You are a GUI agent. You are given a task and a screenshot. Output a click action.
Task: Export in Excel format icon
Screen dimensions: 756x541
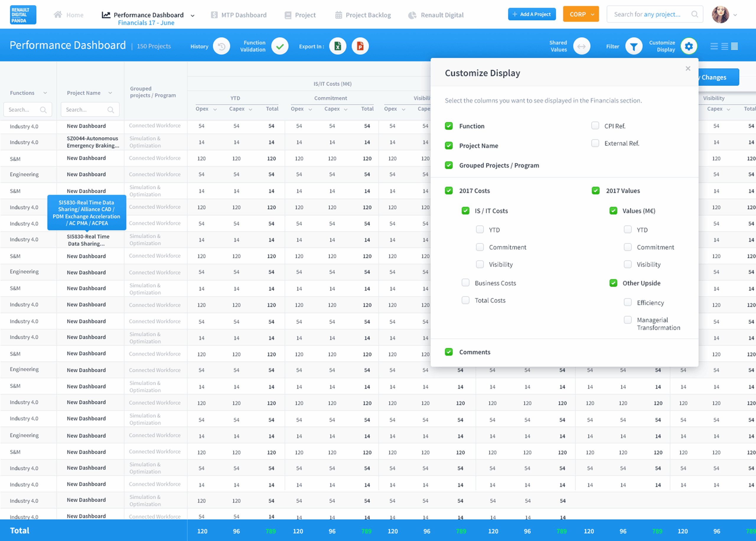pos(338,46)
